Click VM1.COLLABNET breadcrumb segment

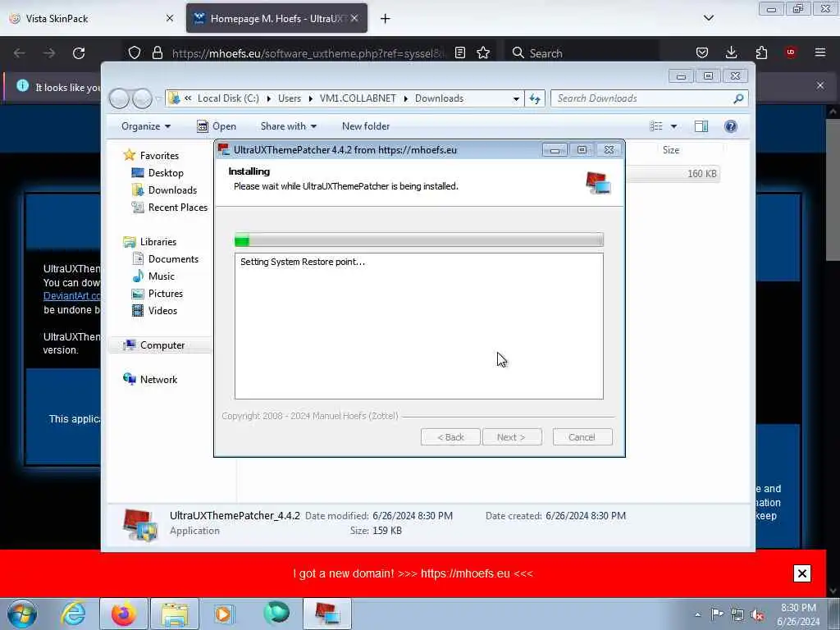(358, 98)
